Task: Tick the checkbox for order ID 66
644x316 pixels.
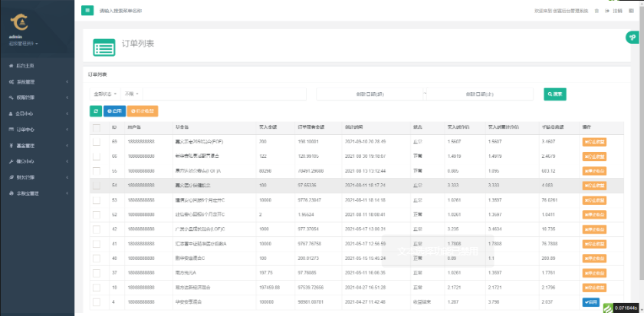Action: [x=97, y=156]
